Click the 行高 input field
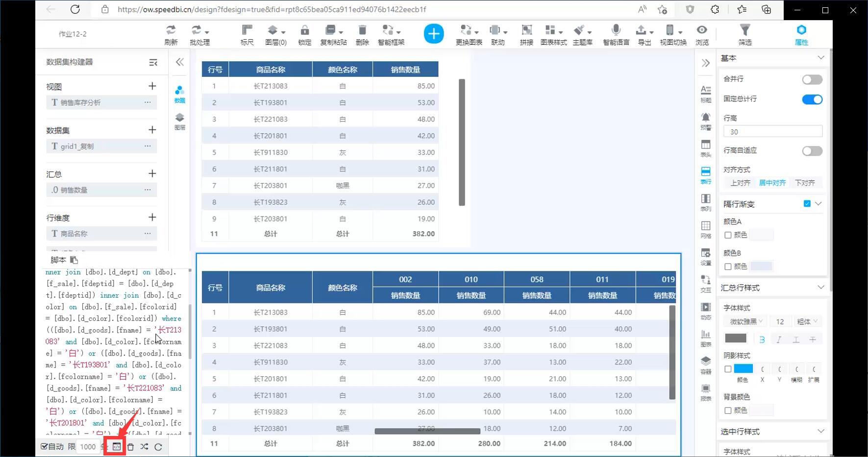Image resolution: width=868 pixels, height=457 pixels. [772, 132]
